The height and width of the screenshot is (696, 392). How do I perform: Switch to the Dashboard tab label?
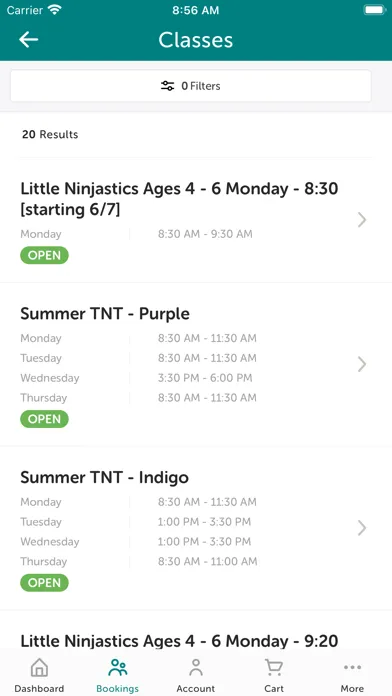pyautogui.click(x=39, y=688)
